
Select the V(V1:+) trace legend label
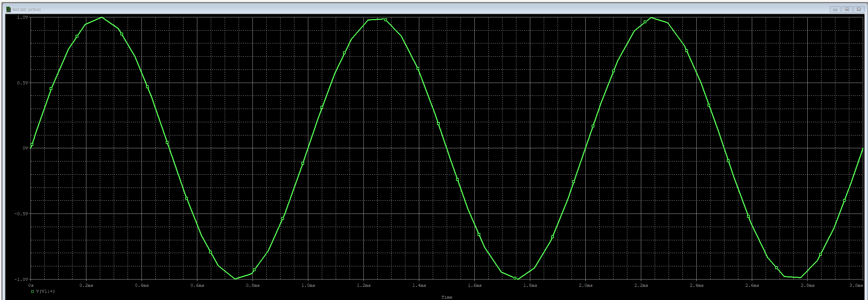point(45,291)
